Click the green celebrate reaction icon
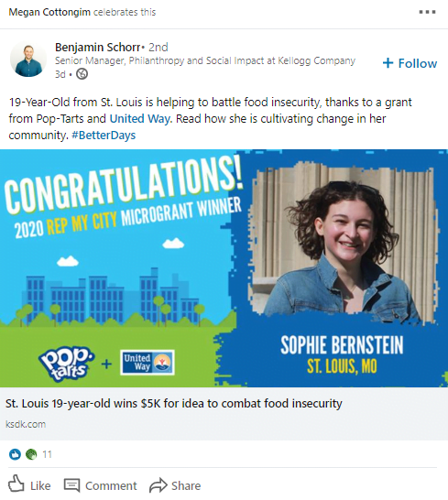This screenshot has height=500, width=448. (x=31, y=454)
